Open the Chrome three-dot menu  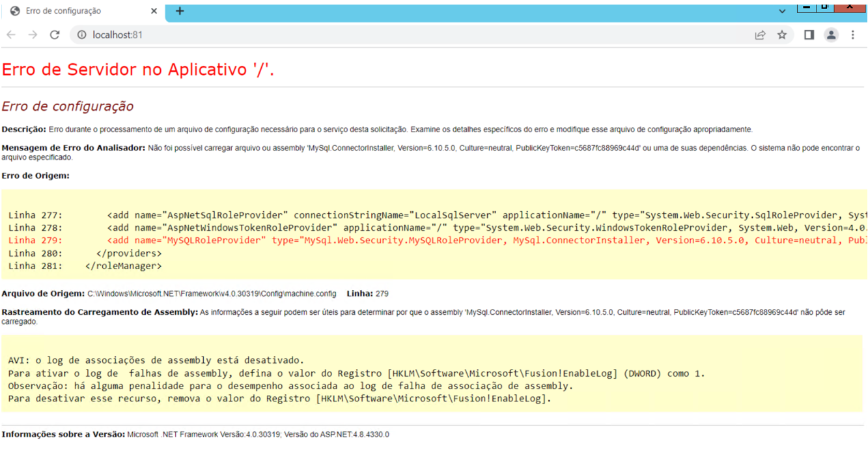[853, 35]
